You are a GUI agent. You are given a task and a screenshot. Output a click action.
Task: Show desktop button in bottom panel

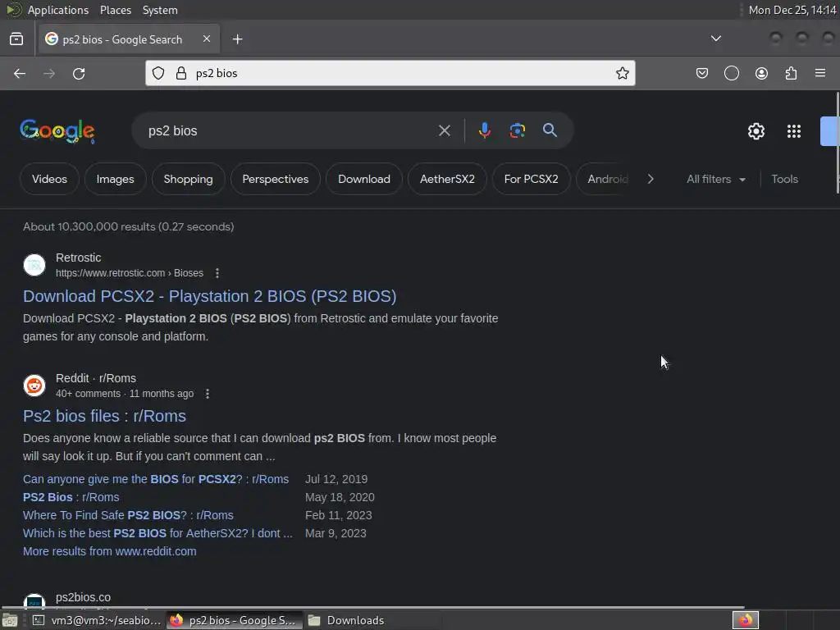click(x=10, y=620)
